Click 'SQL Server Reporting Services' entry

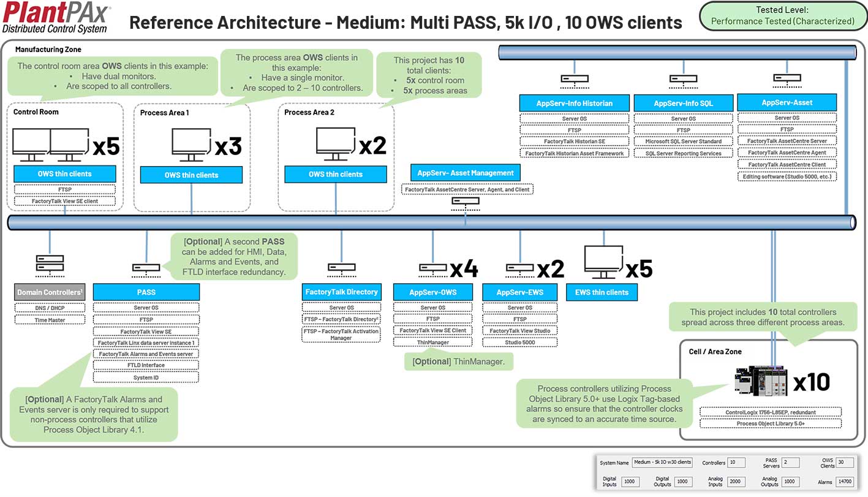(683, 153)
